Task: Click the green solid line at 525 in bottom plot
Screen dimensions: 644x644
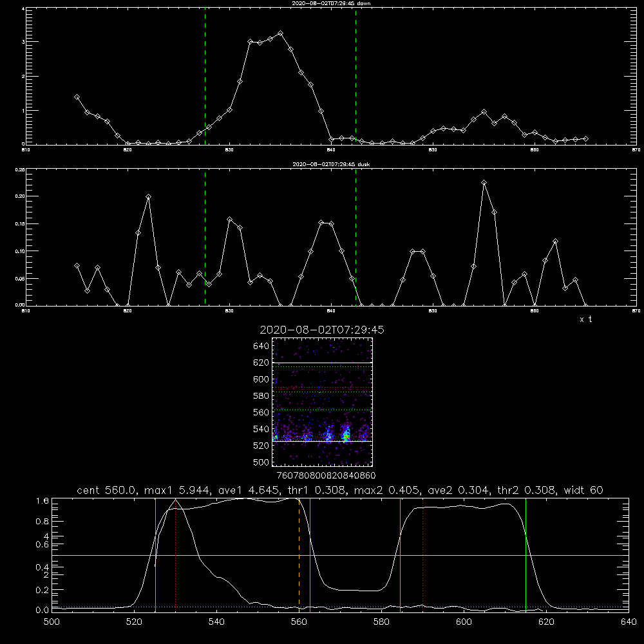Action: [155, 555]
